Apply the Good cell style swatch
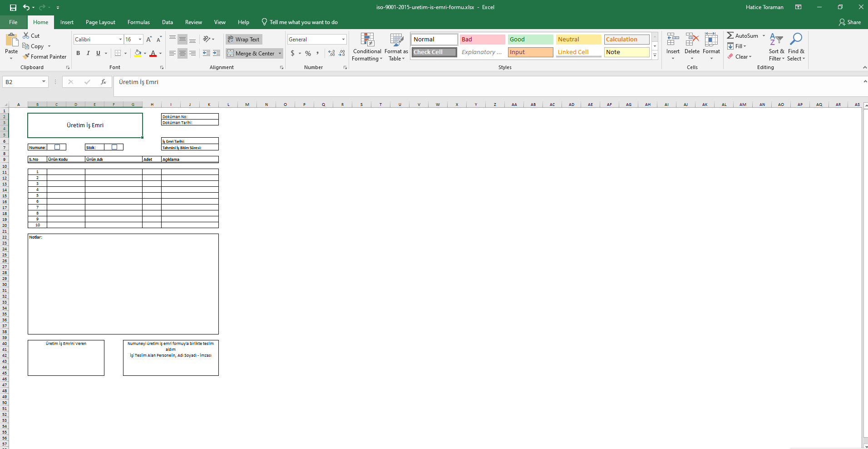Viewport: 868px width, 449px height. (530, 40)
